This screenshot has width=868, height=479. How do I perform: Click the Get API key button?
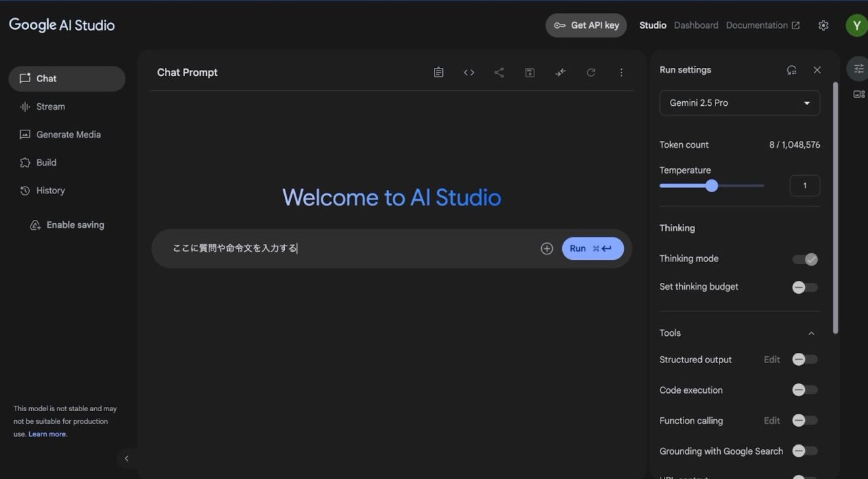587,25
